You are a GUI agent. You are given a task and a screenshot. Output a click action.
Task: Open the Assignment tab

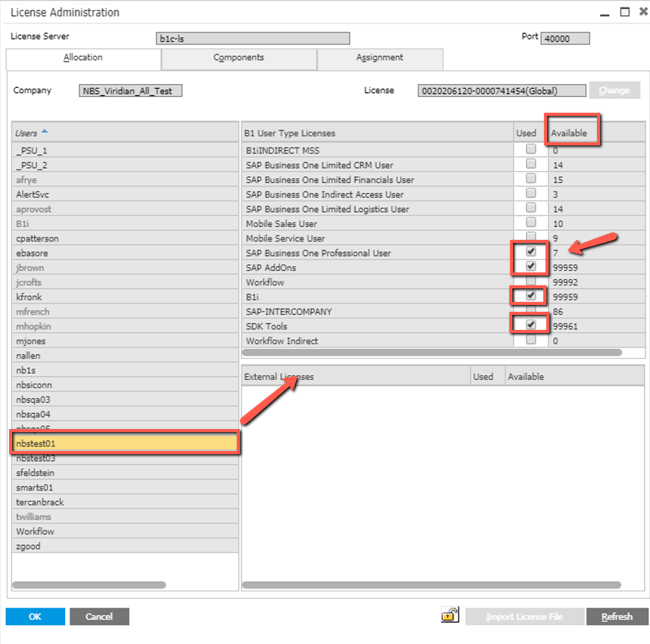380,58
